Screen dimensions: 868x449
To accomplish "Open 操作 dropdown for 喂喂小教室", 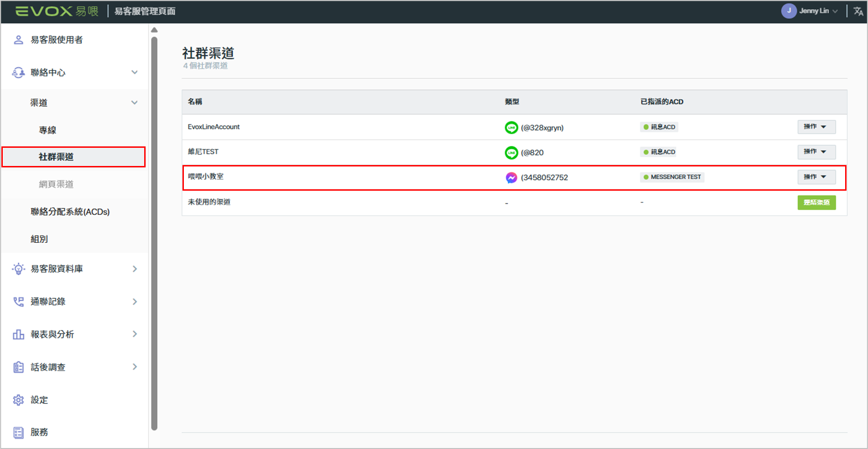I will pos(816,177).
